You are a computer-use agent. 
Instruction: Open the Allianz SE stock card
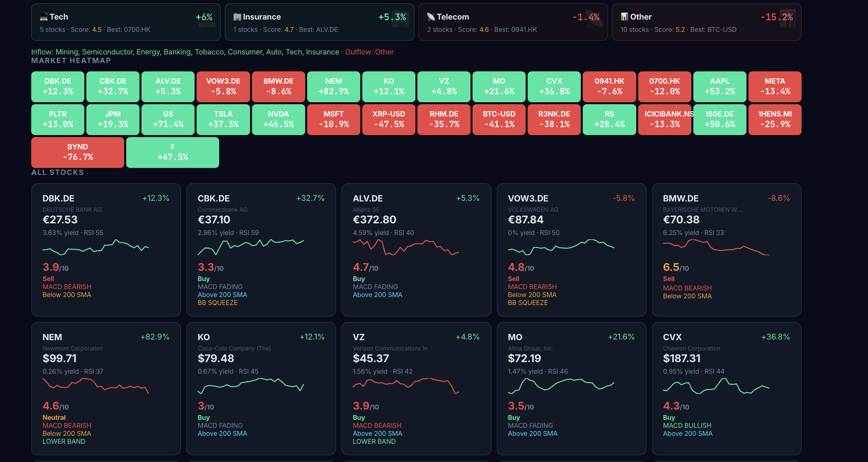(416, 250)
